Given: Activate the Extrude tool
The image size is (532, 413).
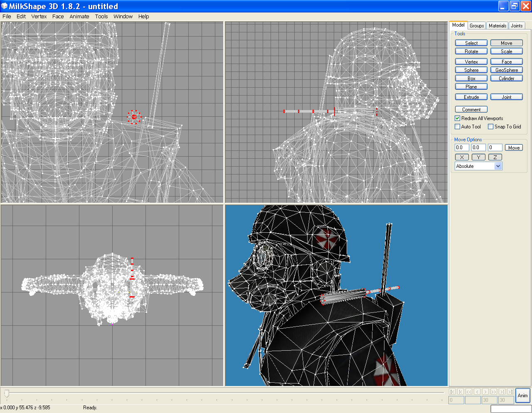Looking at the screenshot, I should click(x=471, y=97).
